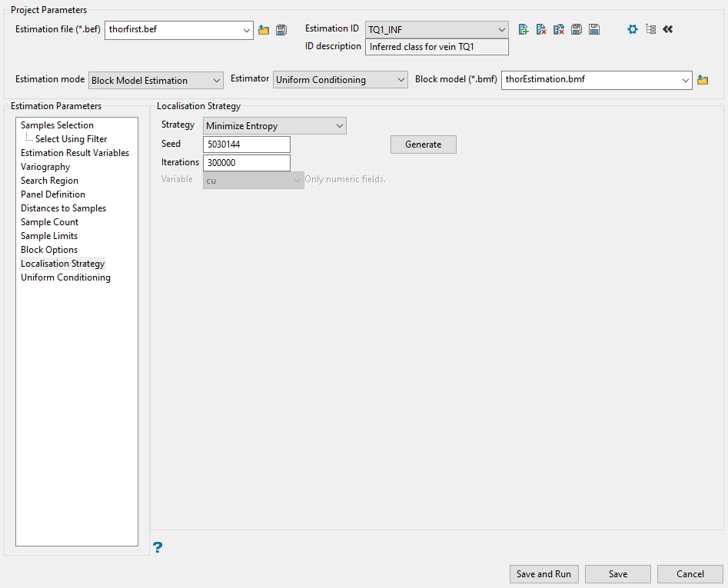Click the settings gear icon
The width and height of the screenshot is (728, 588).
tap(633, 29)
